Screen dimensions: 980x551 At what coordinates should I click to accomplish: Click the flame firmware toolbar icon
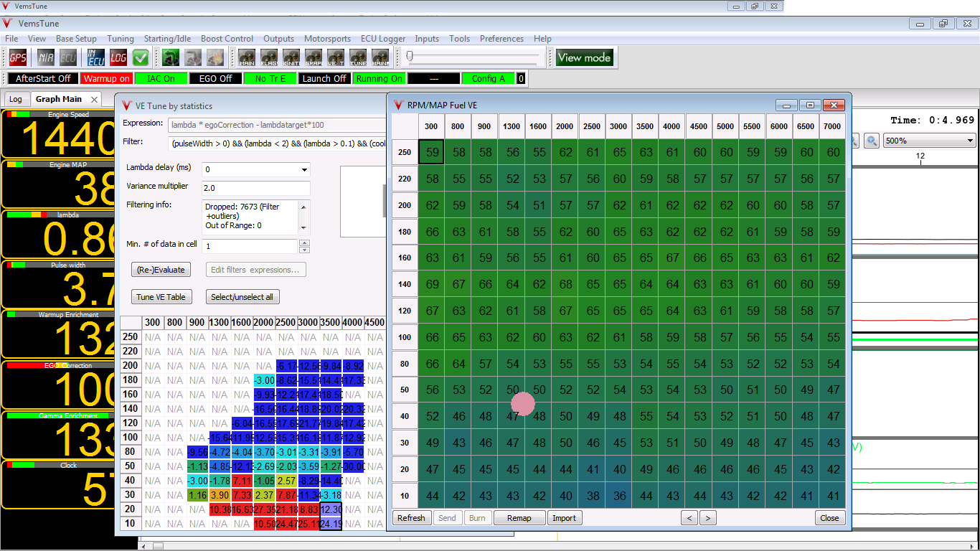[215, 57]
